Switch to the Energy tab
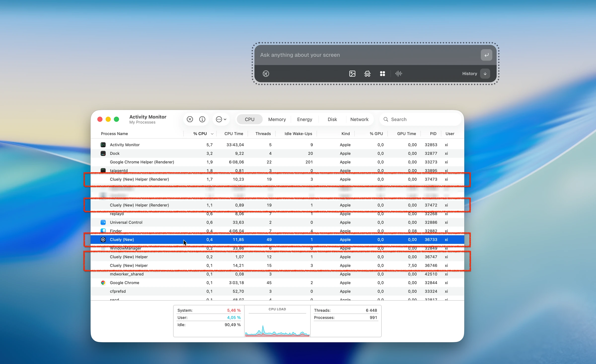 click(x=305, y=119)
